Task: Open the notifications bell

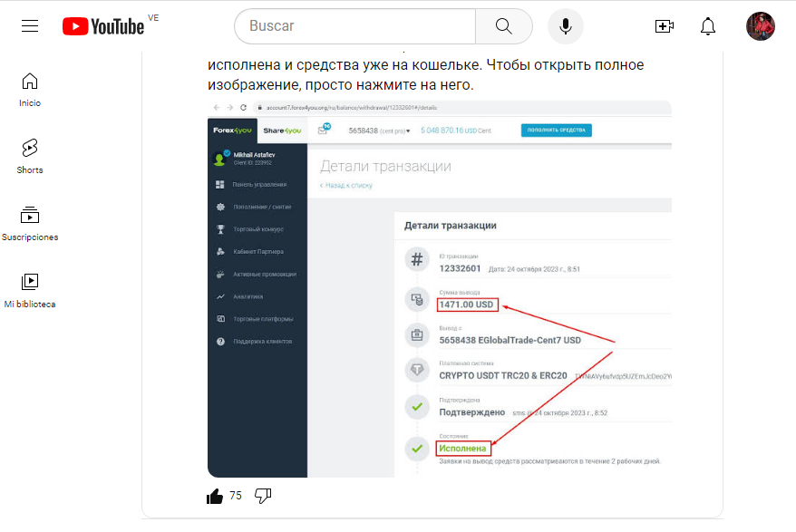Action: coord(708,26)
